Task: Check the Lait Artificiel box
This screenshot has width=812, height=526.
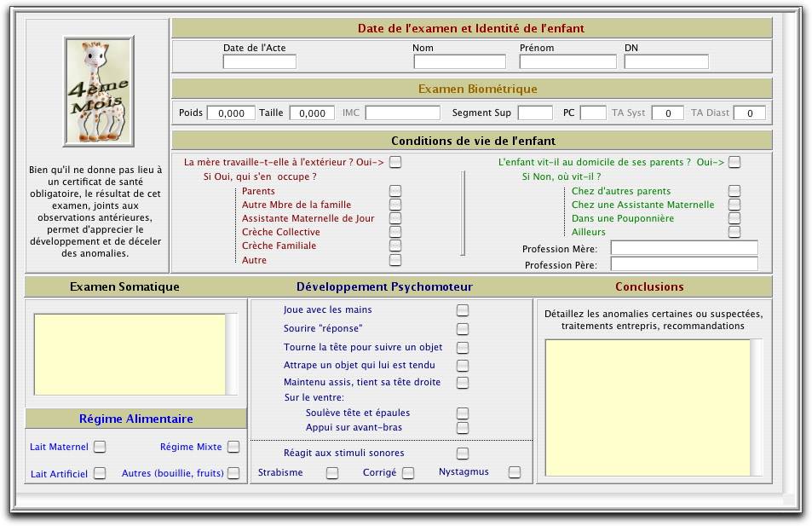Action: coord(100,473)
